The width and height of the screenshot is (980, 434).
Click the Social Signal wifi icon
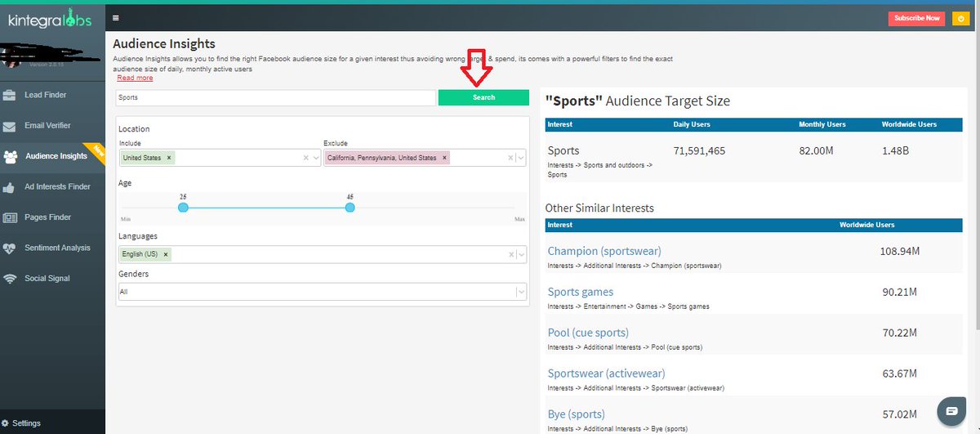coord(10,279)
